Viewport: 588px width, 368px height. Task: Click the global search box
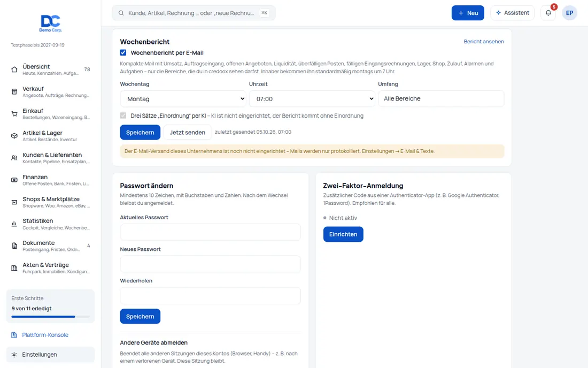pos(194,13)
